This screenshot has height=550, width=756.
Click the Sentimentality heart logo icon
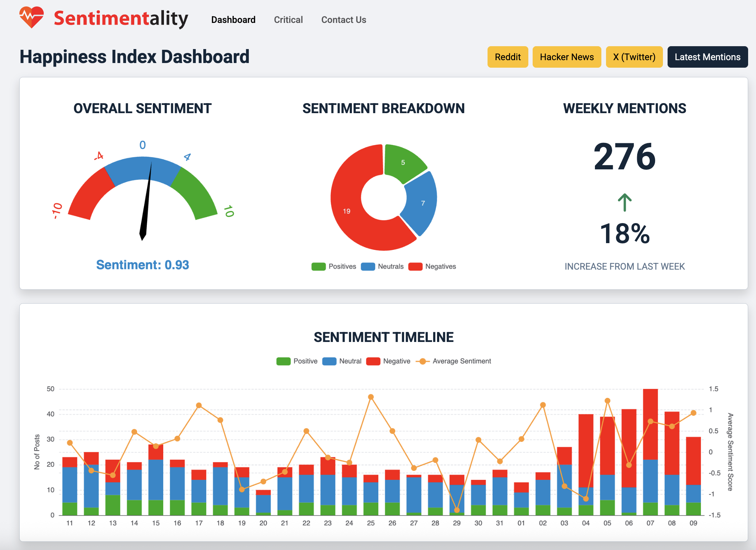coord(31,18)
